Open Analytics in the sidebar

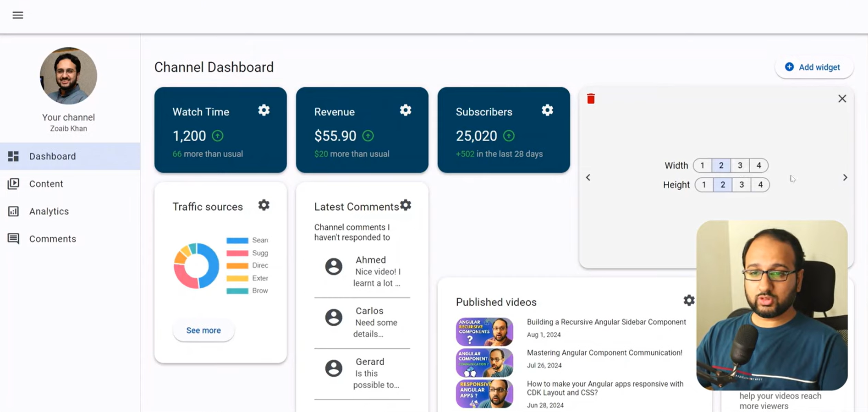tap(70, 211)
